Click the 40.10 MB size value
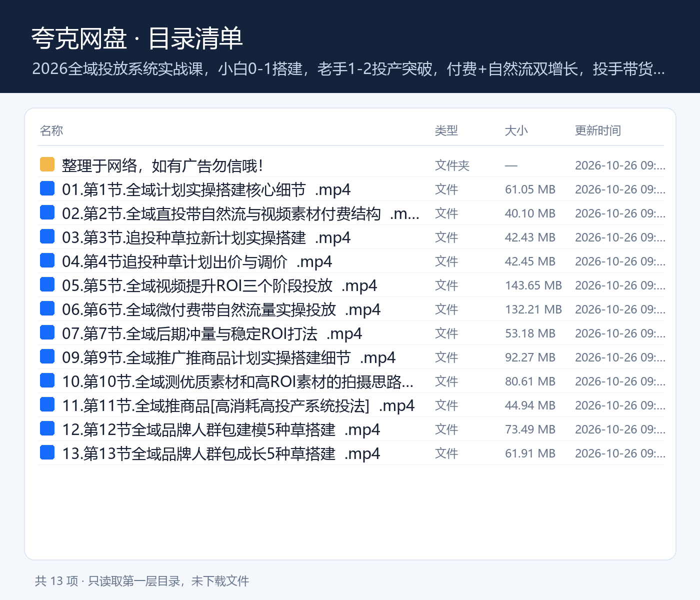This screenshot has height=600, width=700. [x=530, y=213]
